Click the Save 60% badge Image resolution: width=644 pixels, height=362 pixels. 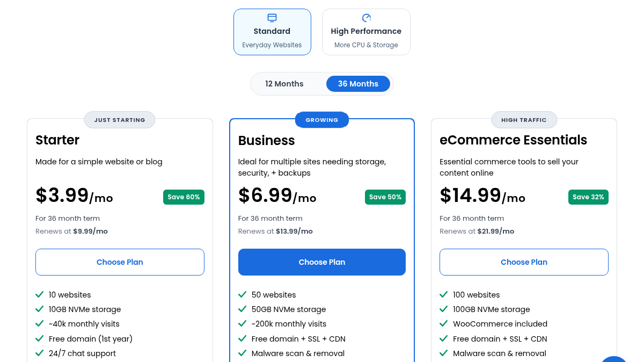click(x=184, y=197)
